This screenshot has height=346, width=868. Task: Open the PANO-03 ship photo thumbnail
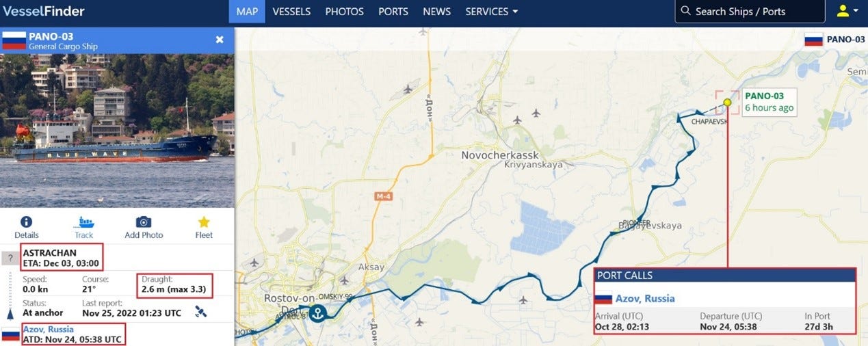pyautogui.click(x=117, y=131)
